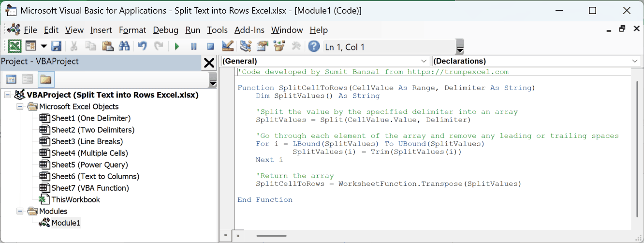Click Full Module View button at code pane bottom
Viewport: 644px width, 243px height.
point(237,236)
